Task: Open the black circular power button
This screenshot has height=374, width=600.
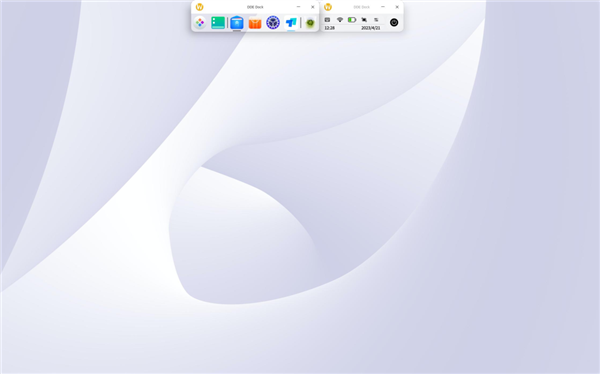Action: (x=394, y=23)
